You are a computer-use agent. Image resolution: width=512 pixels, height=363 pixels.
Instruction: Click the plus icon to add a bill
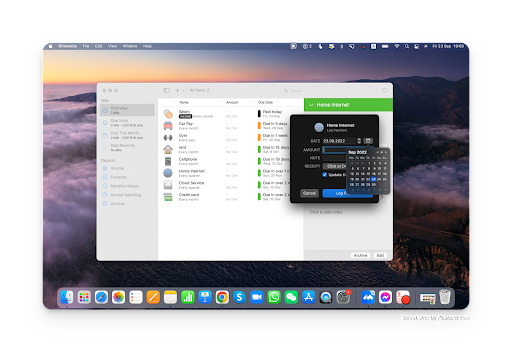coord(177,90)
